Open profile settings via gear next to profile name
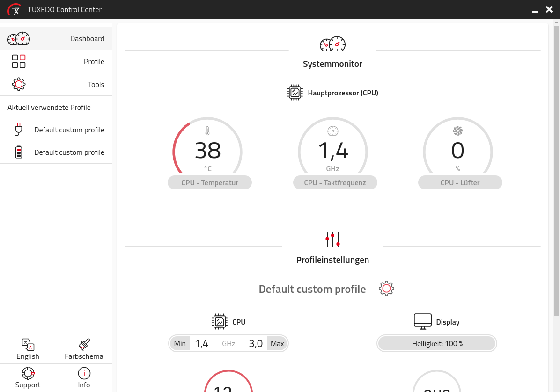 386,289
